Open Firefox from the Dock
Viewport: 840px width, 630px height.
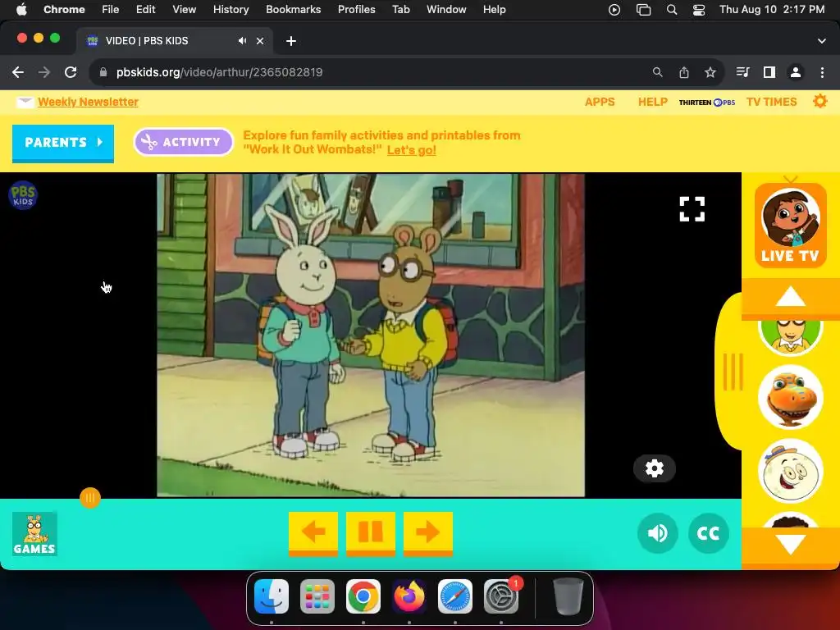pos(409,596)
